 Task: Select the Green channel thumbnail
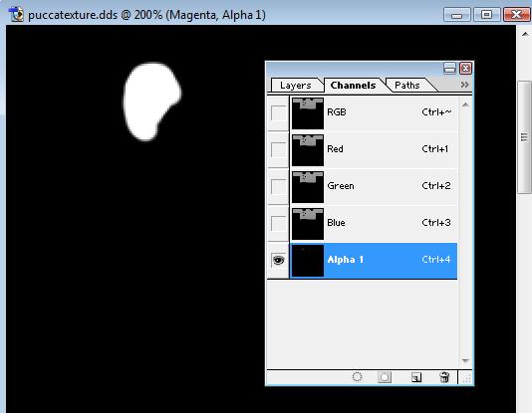click(x=308, y=187)
